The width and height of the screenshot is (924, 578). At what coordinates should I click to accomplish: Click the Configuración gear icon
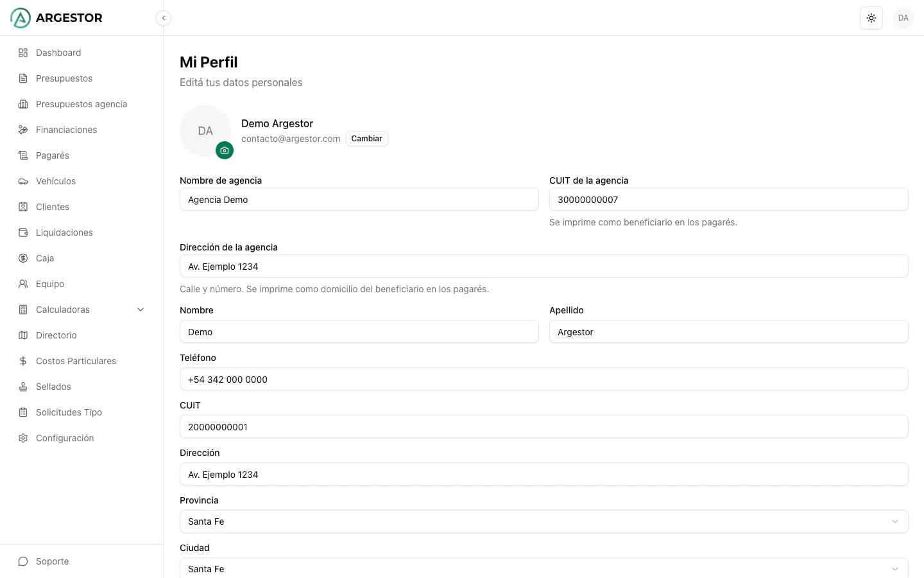pyautogui.click(x=23, y=438)
